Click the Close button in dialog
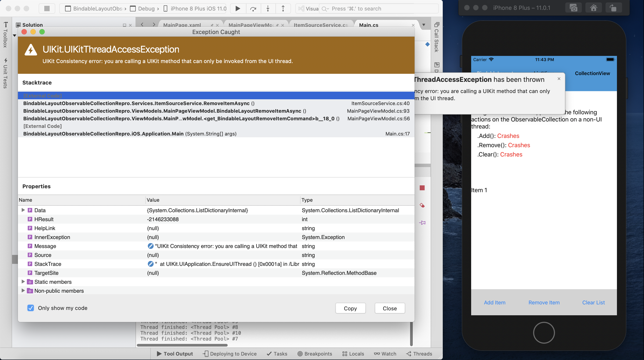 coord(390,308)
